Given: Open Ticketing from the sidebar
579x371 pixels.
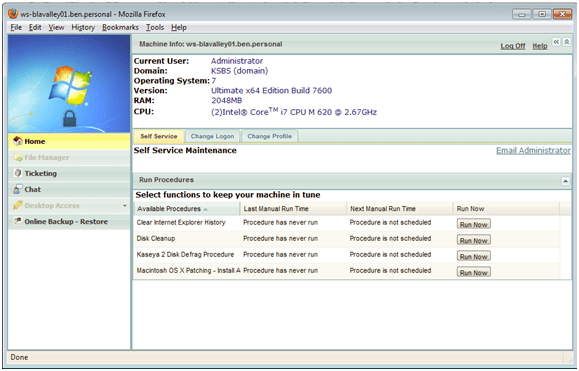Looking at the screenshot, I should (x=69, y=173).
